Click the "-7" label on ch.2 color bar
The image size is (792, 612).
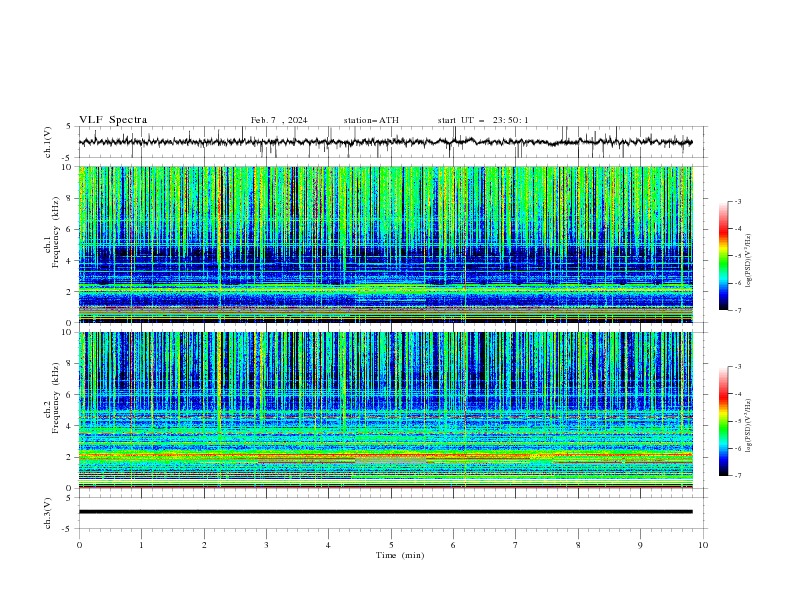coord(737,475)
